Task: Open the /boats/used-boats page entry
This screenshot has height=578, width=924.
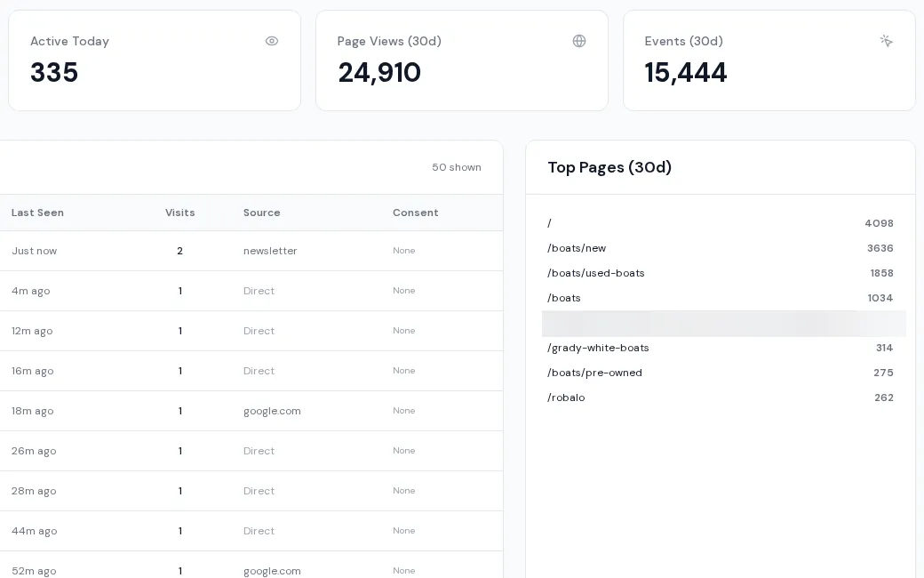Action: tap(721, 273)
